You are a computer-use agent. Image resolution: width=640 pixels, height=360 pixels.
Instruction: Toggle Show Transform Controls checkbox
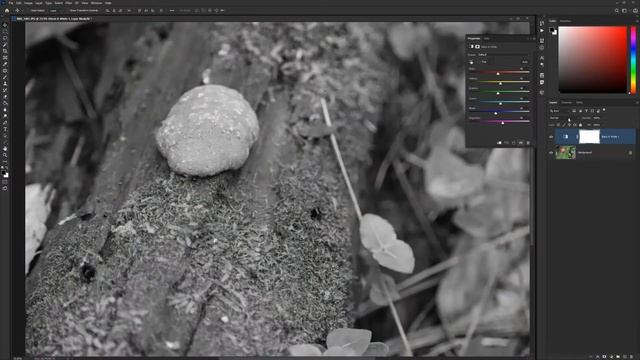[x=67, y=11]
